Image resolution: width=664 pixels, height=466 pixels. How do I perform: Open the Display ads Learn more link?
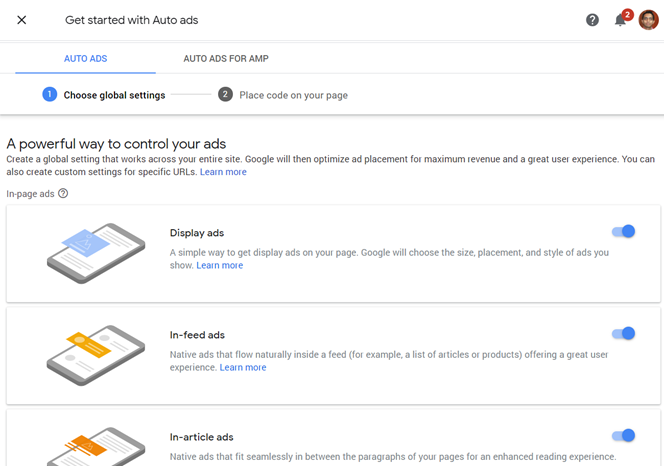point(220,265)
